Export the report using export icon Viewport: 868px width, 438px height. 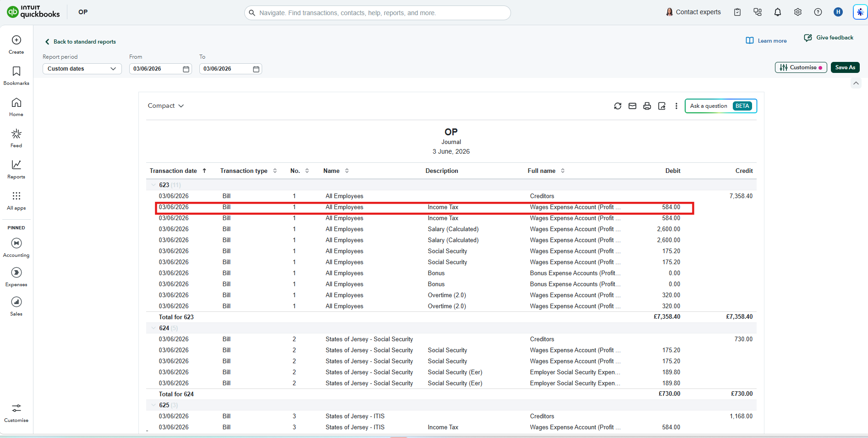point(662,106)
